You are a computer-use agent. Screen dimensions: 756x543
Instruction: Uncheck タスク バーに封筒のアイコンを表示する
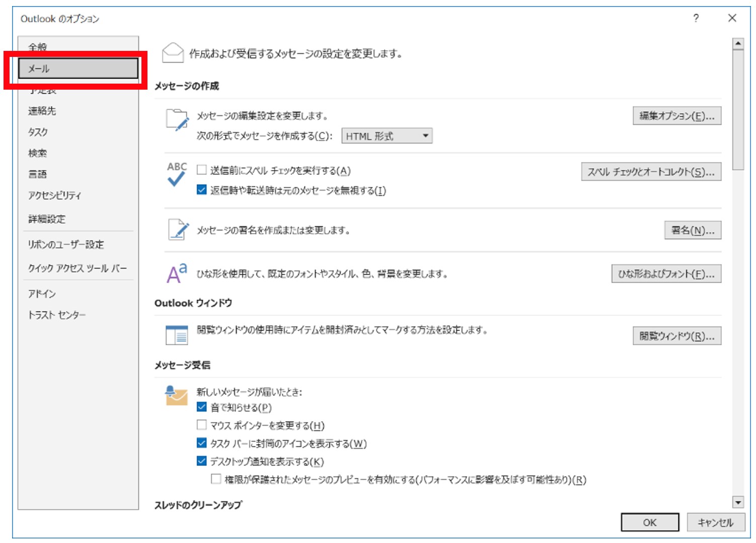[x=202, y=443]
